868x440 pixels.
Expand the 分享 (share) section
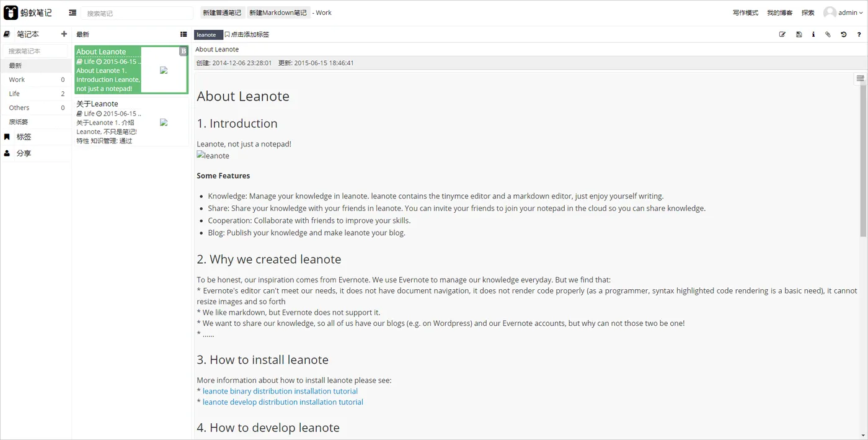(x=24, y=153)
